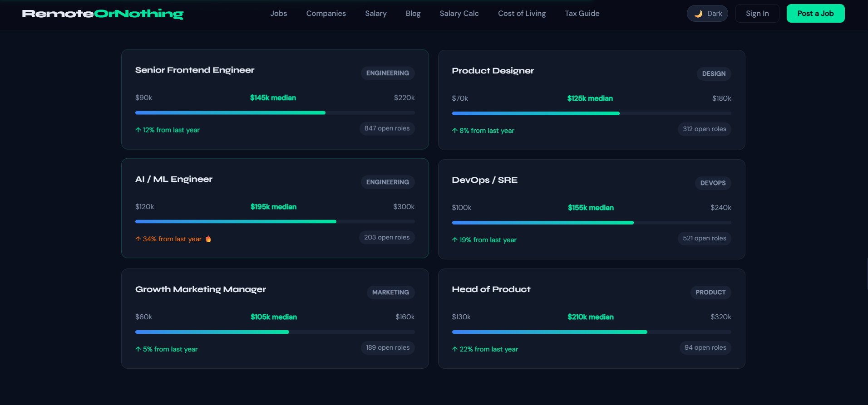Click the 94 open roles badge
Image resolution: width=868 pixels, height=405 pixels.
tap(705, 348)
